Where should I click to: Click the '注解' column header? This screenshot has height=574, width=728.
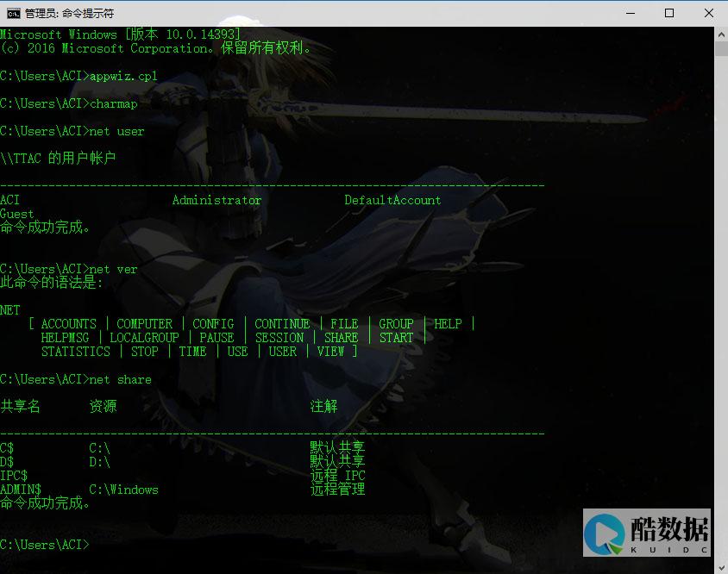(323, 407)
